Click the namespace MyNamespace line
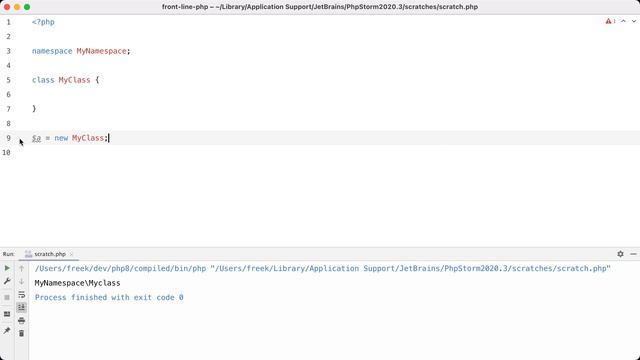640x360 pixels. tap(81, 51)
